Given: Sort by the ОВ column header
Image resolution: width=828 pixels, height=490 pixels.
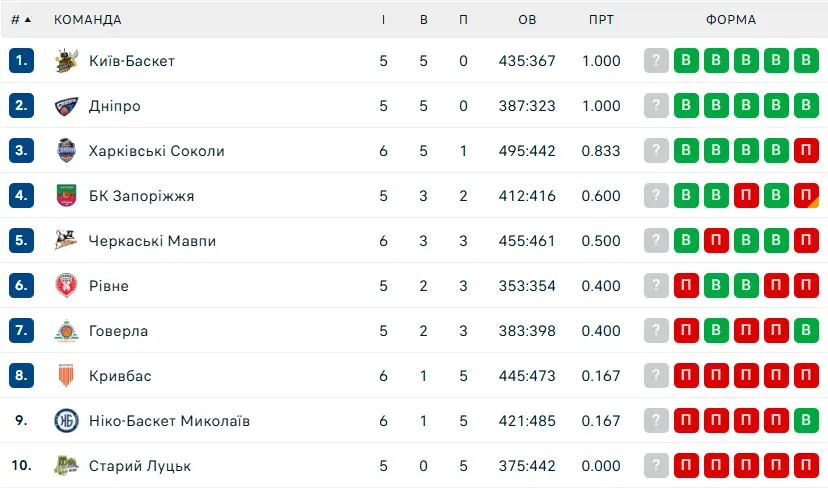Looking at the screenshot, I should click(x=527, y=20).
